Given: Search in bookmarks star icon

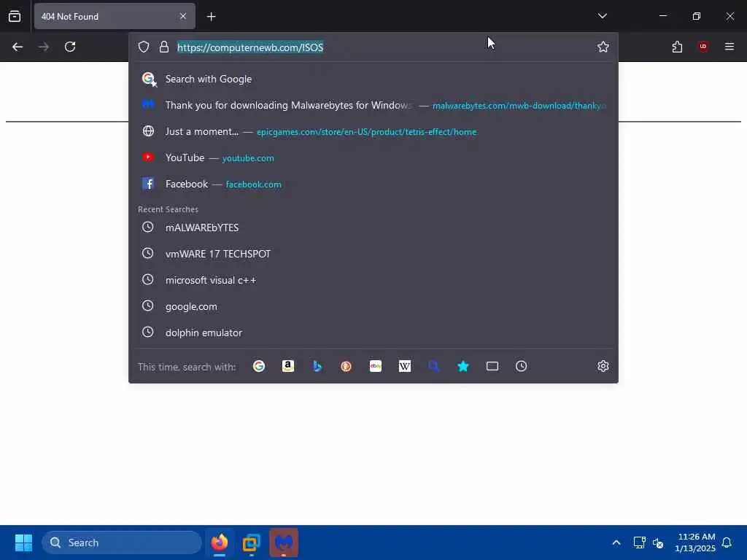Looking at the screenshot, I should pyautogui.click(x=463, y=366).
